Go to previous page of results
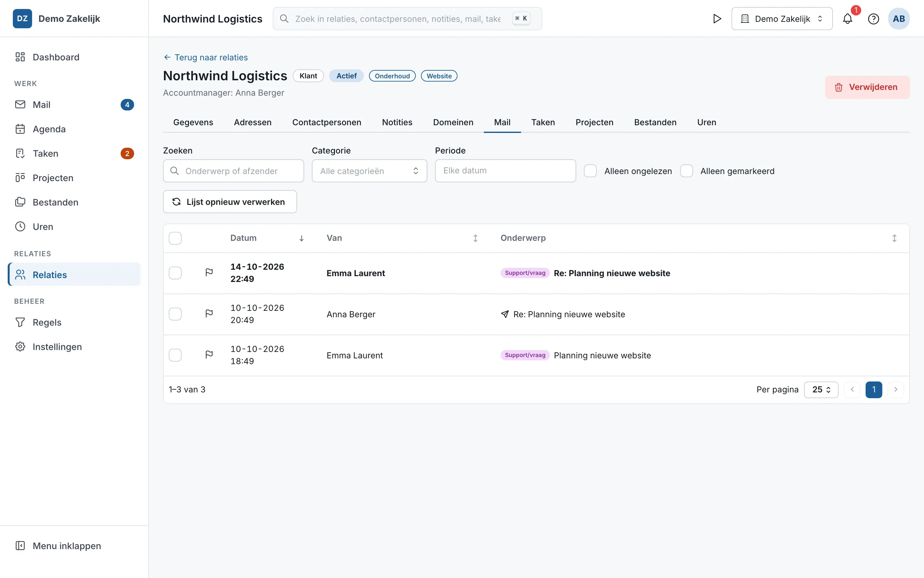Screen dimensions: 924x578 (x=852, y=390)
